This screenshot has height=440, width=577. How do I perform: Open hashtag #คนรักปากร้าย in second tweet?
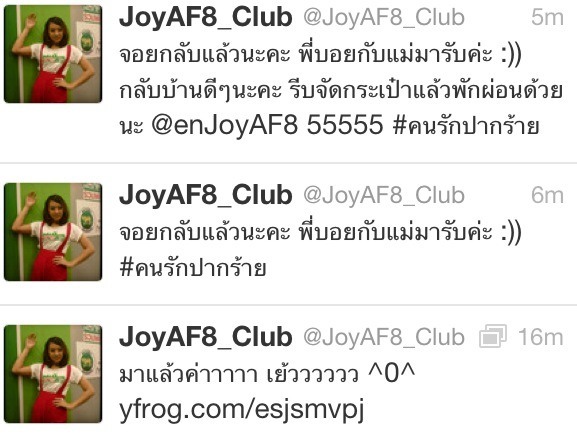[192, 266]
